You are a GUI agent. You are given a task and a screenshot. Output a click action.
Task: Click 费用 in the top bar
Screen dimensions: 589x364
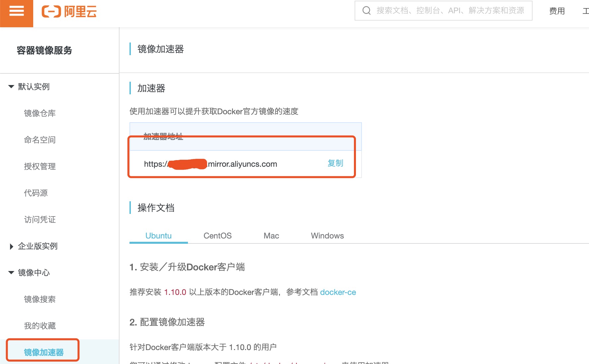click(x=557, y=11)
